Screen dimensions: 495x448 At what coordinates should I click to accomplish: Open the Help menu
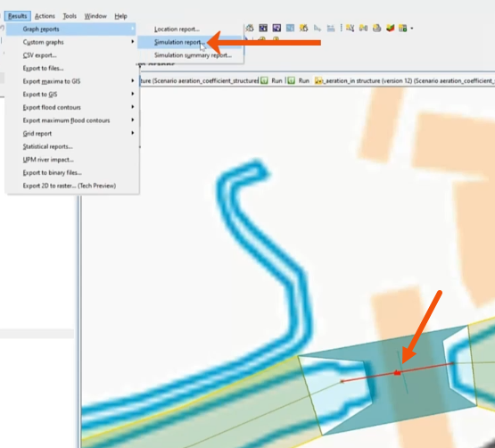pyautogui.click(x=120, y=16)
